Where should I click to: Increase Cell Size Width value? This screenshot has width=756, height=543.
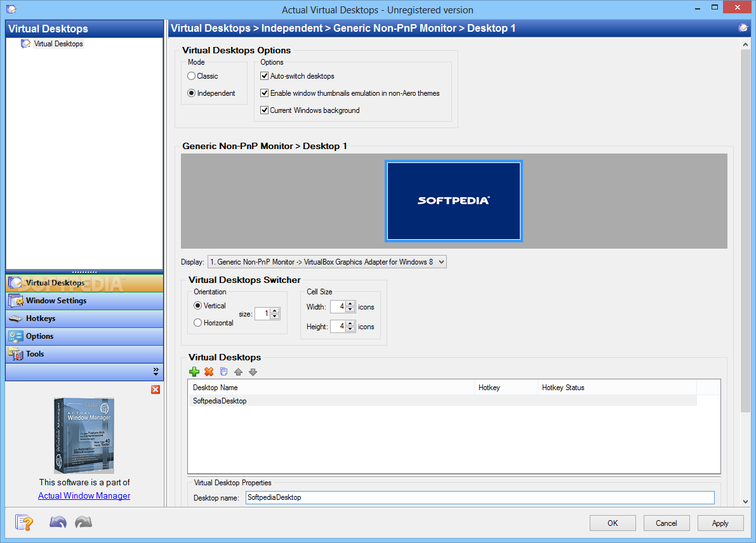tap(350, 304)
